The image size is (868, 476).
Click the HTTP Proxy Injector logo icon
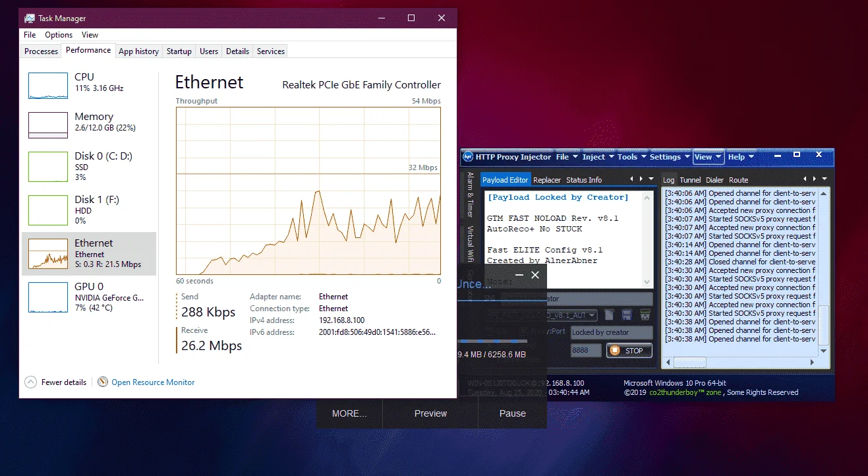point(468,157)
